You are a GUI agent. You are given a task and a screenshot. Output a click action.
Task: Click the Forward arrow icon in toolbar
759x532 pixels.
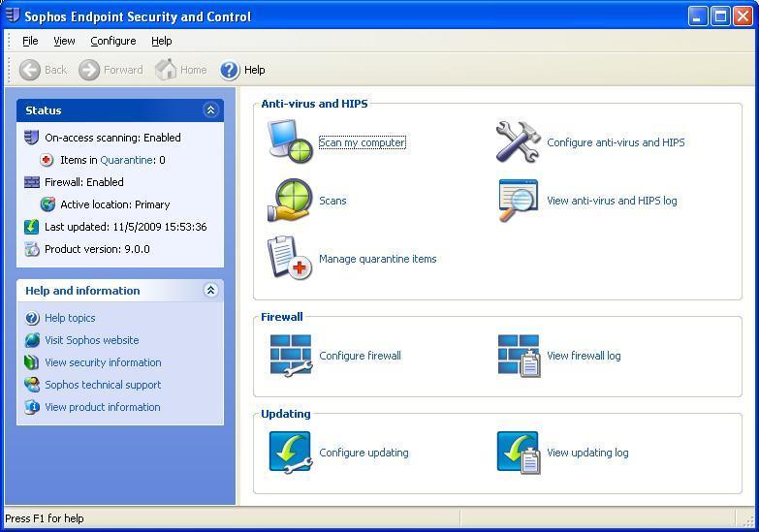tap(89, 70)
